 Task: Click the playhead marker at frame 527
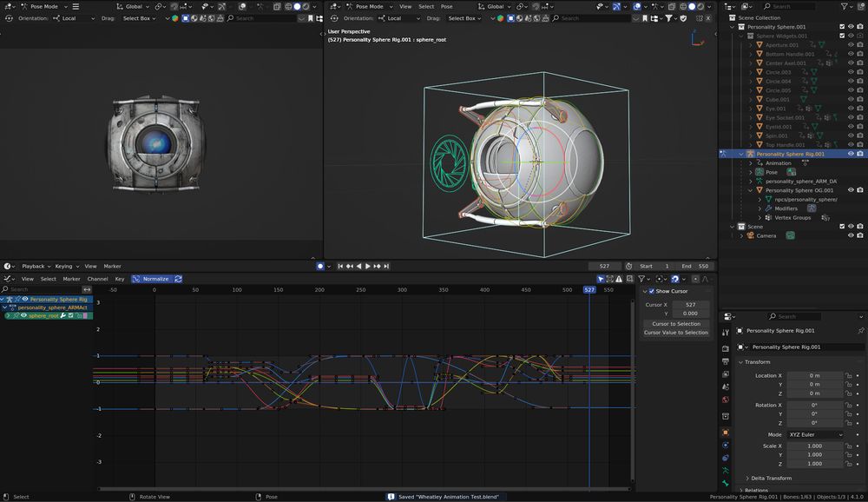click(x=589, y=289)
